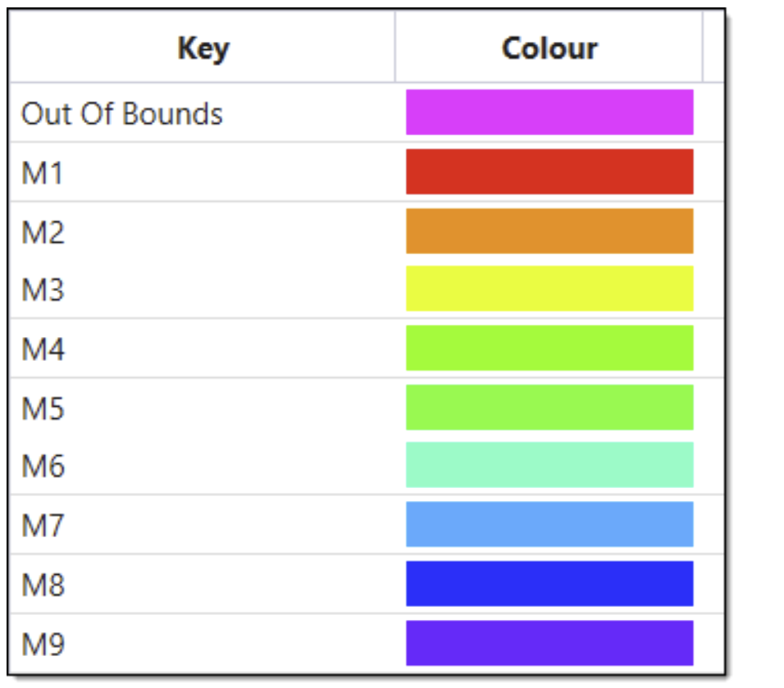
Task: Open the M7 light blue colour swatch
Action: pyautogui.click(x=549, y=524)
